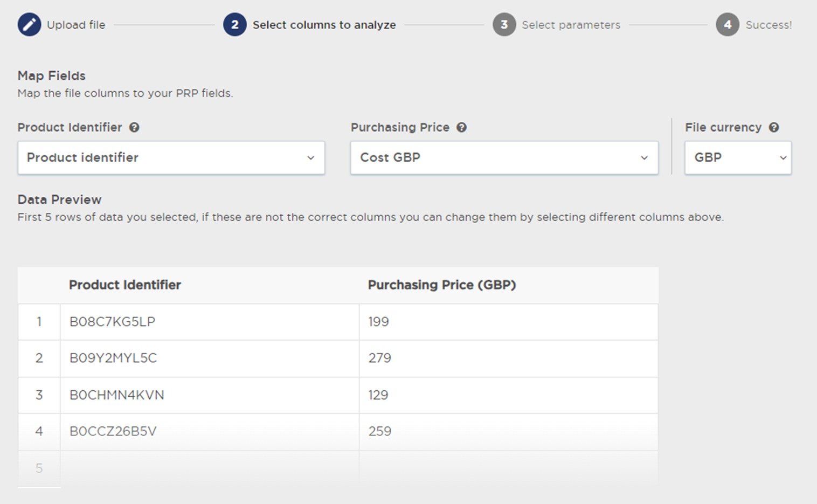Click the price cell showing 279
The width and height of the screenshot is (817, 504).
pos(379,358)
